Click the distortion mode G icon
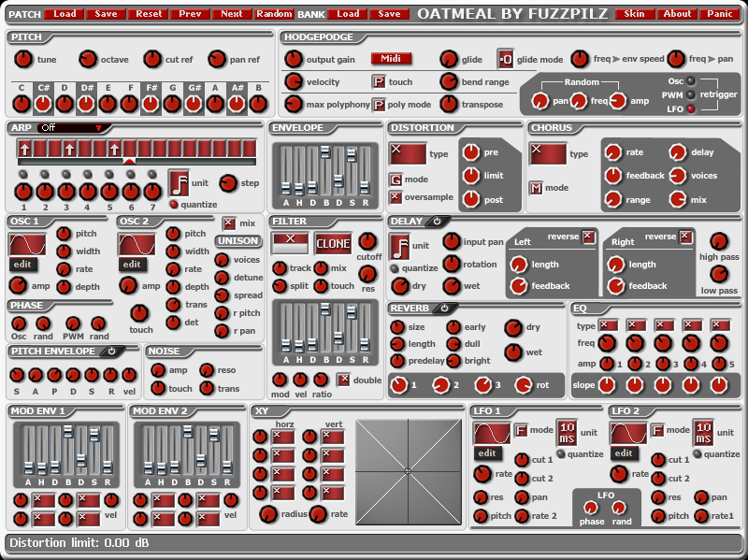 (x=396, y=179)
